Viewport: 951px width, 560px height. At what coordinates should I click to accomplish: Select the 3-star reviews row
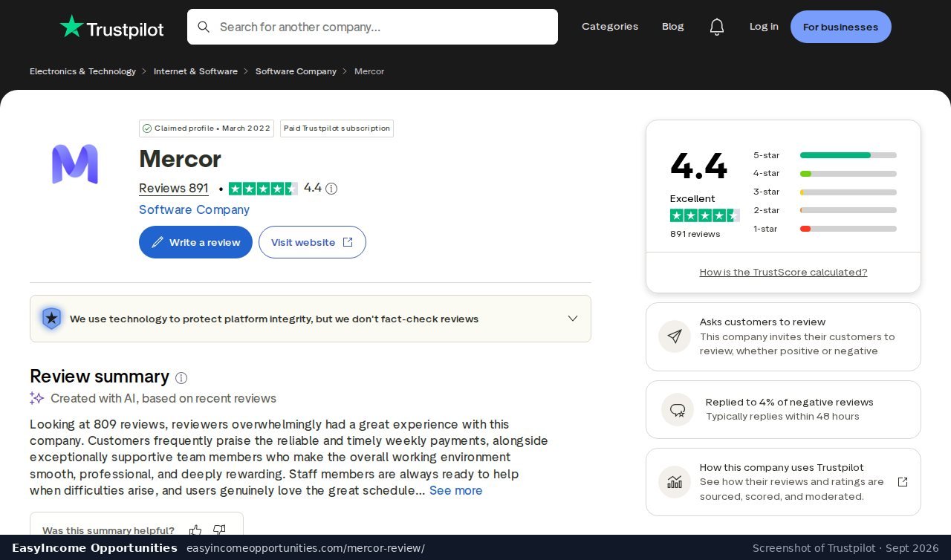[x=825, y=192]
